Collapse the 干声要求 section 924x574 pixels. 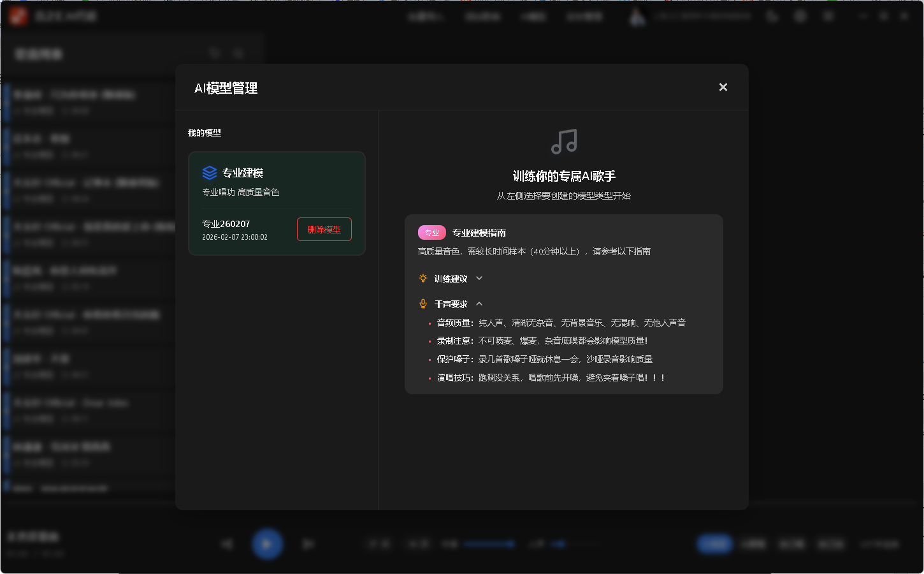480,304
